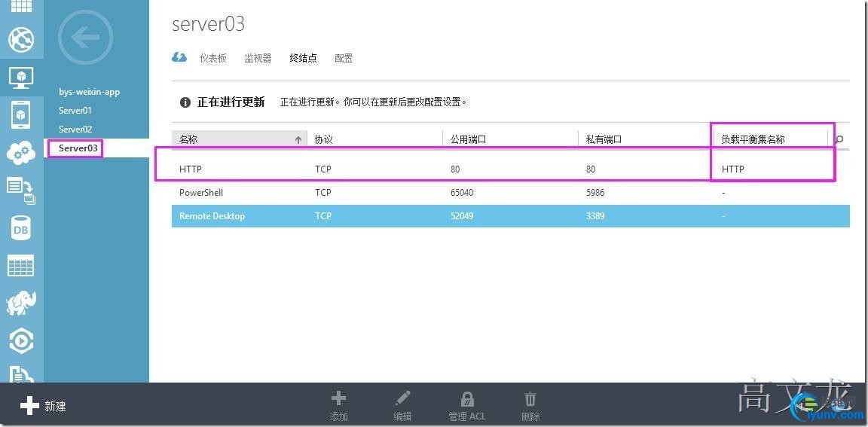This screenshot has height=427, width=868.
Task: Click search magnifier in table header
Action: pyautogui.click(x=840, y=139)
